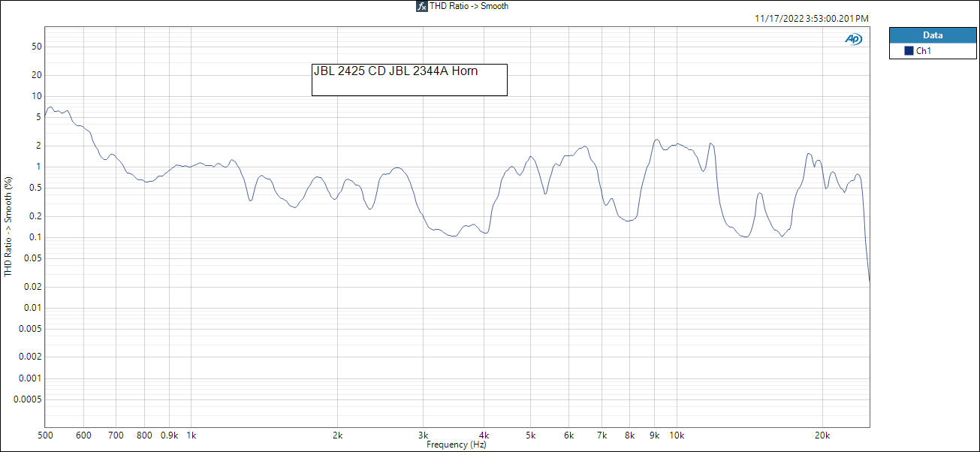Click the 8k frequency axis label

tap(630, 435)
